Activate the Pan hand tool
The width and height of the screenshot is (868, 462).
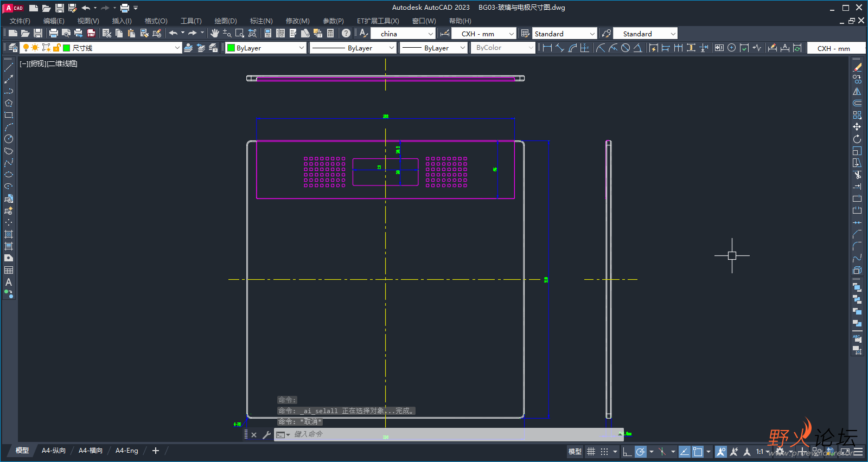pyautogui.click(x=215, y=34)
